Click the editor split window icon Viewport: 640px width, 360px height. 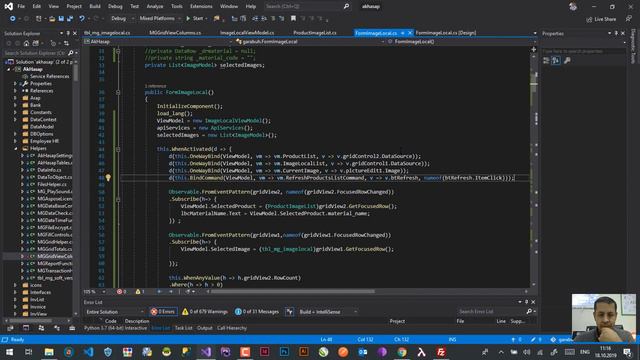click(533, 49)
